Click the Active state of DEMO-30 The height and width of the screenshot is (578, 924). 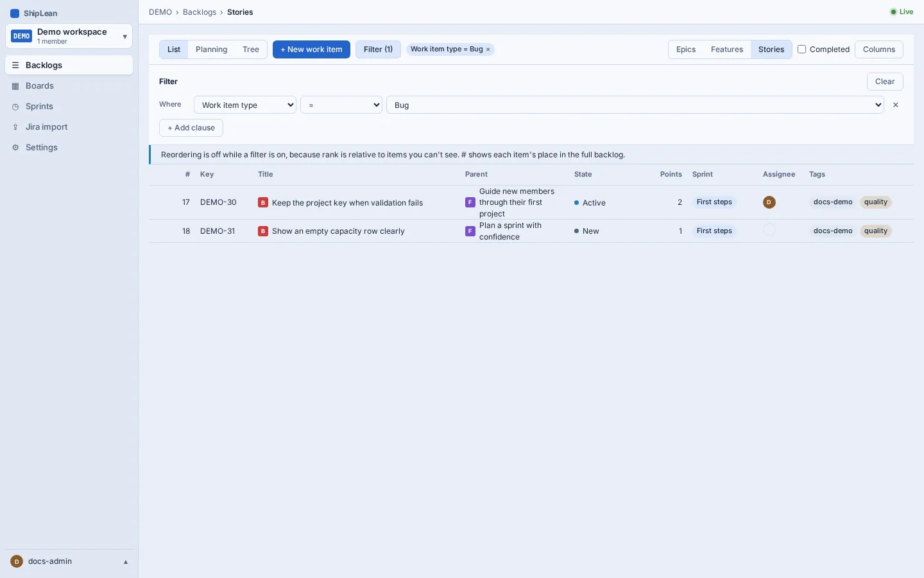coord(590,203)
